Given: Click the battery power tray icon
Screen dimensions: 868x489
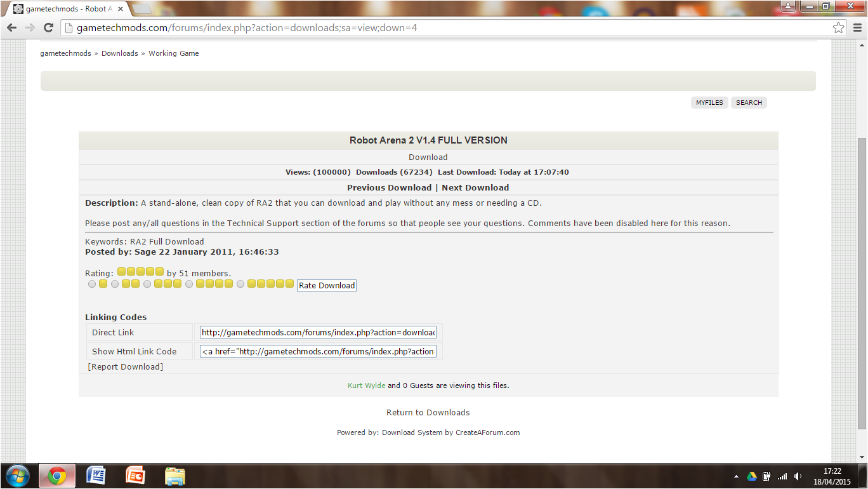Looking at the screenshot, I should (767, 476).
